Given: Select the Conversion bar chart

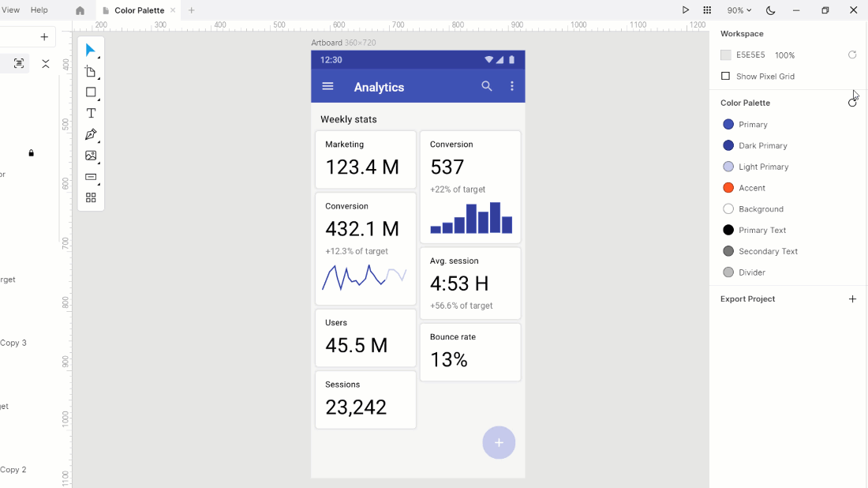Looking at the screenshot, I should tap(471, 218).
